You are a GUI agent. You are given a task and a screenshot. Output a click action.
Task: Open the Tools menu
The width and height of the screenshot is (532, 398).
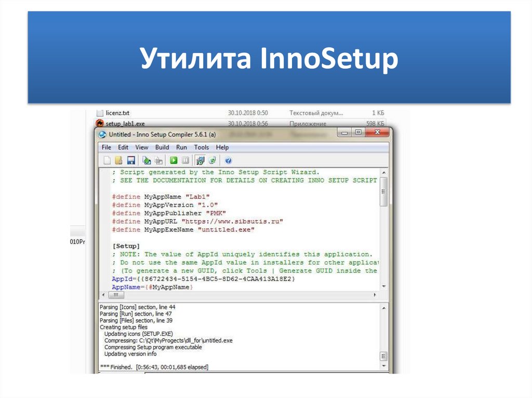click(201, 147)
